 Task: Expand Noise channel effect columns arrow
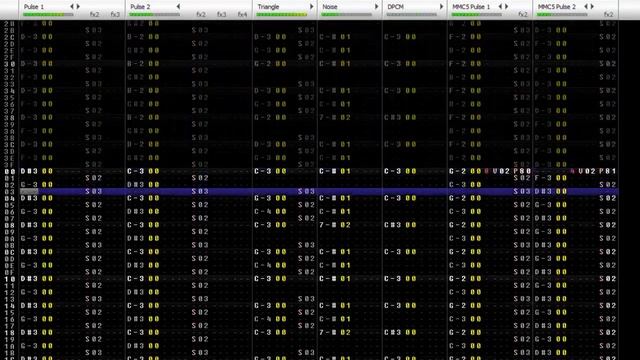376,7
